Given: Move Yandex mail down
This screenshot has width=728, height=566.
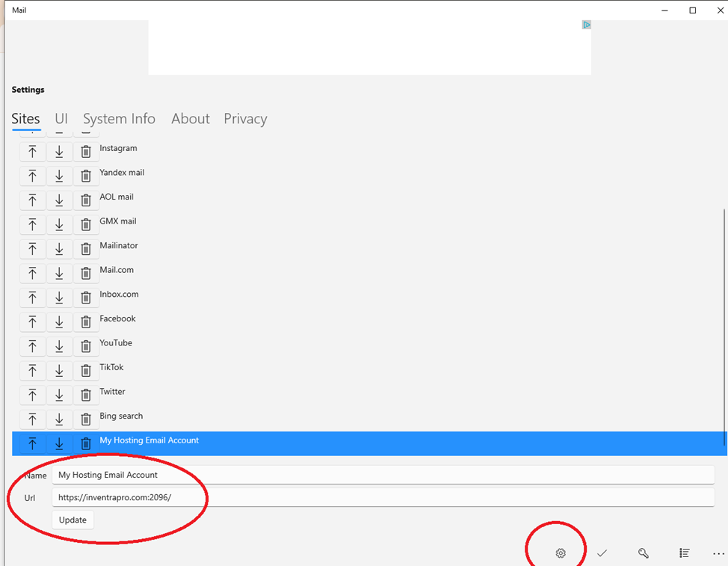Looking at the screenshot, I should click(59, 176).
